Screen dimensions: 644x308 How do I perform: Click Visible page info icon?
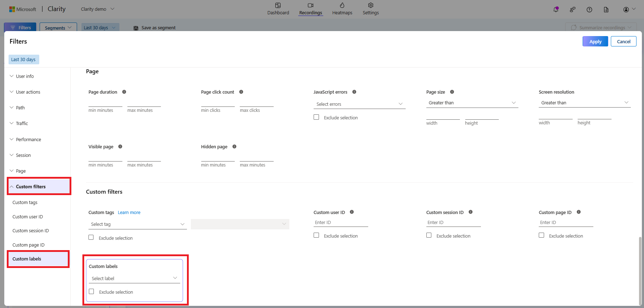tap(120, 146)
